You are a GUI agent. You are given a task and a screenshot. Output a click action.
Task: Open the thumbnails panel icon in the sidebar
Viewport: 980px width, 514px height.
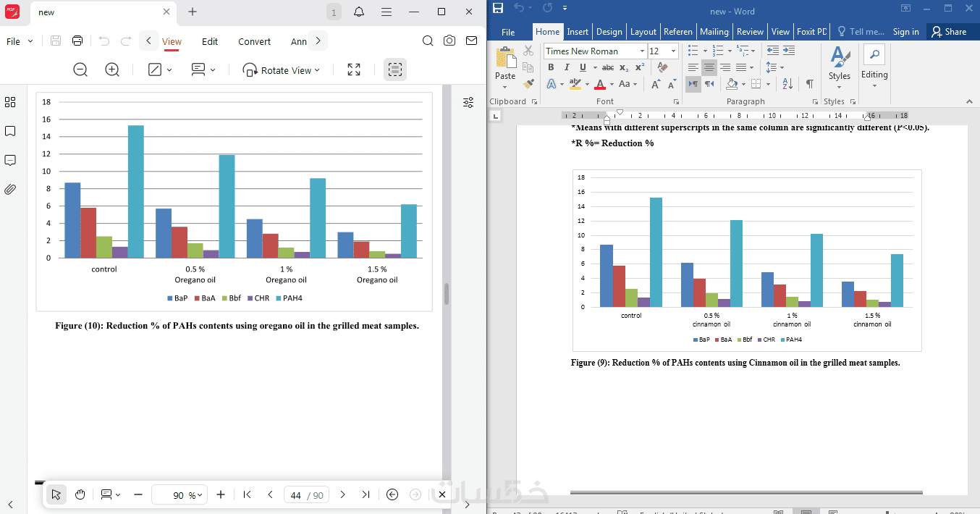(10, 102)
